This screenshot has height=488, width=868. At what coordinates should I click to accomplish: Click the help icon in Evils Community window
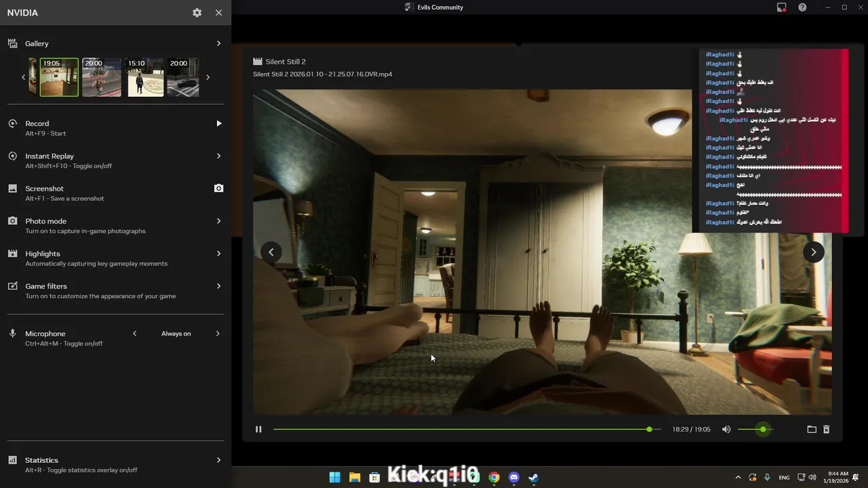tap(802, 7)
